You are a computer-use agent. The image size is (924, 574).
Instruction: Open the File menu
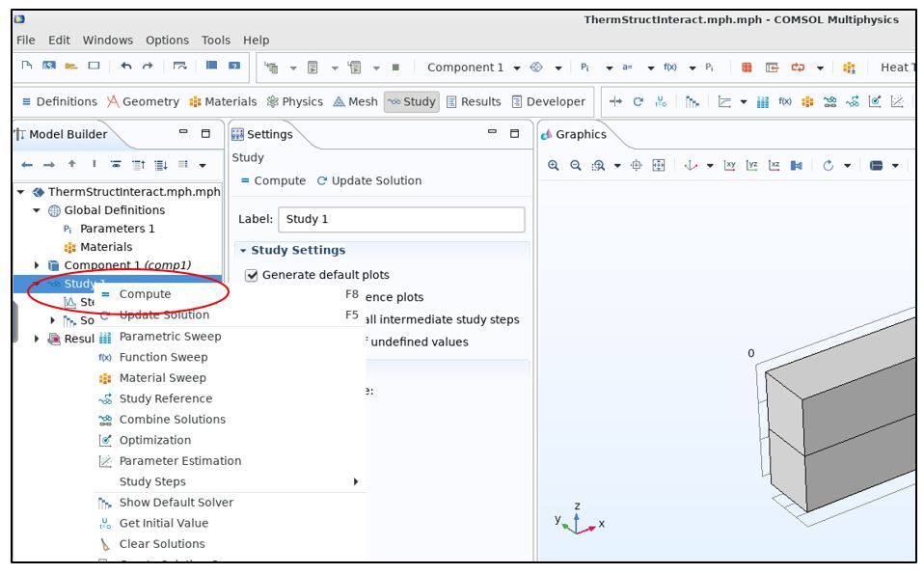pyautogui.click(x=25, y=41)
